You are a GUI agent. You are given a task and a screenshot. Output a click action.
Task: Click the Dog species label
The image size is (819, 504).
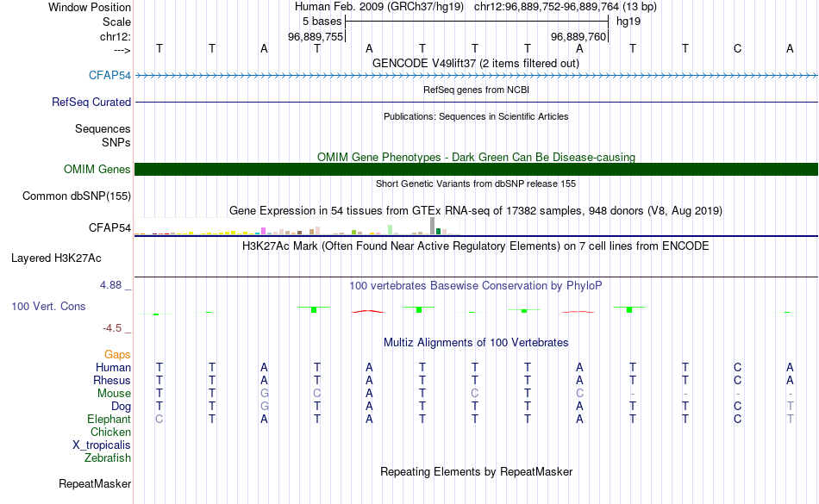[122, 406]
